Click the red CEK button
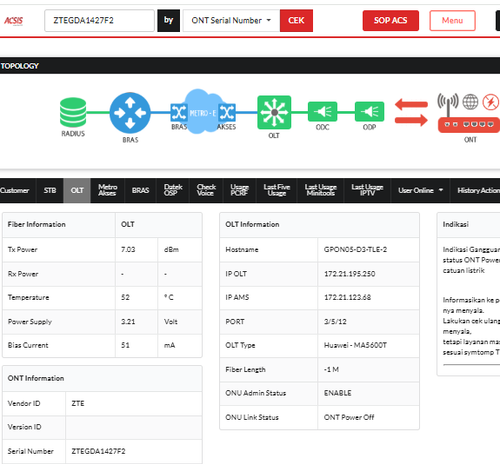 (296, 21)
